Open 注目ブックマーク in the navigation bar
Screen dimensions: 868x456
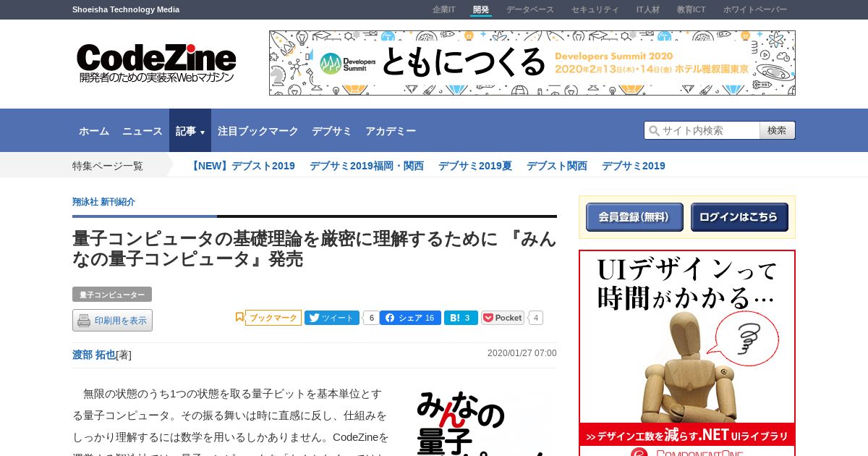(258, 131)
